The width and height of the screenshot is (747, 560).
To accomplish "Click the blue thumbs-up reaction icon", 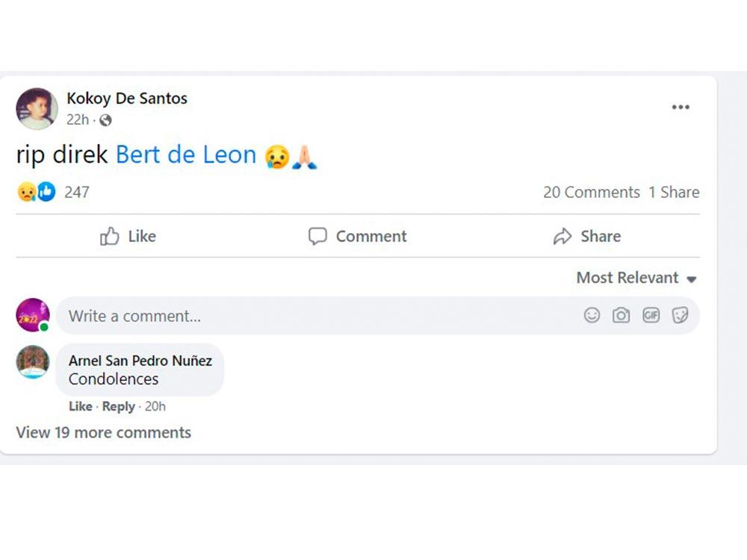I will 46,192.
